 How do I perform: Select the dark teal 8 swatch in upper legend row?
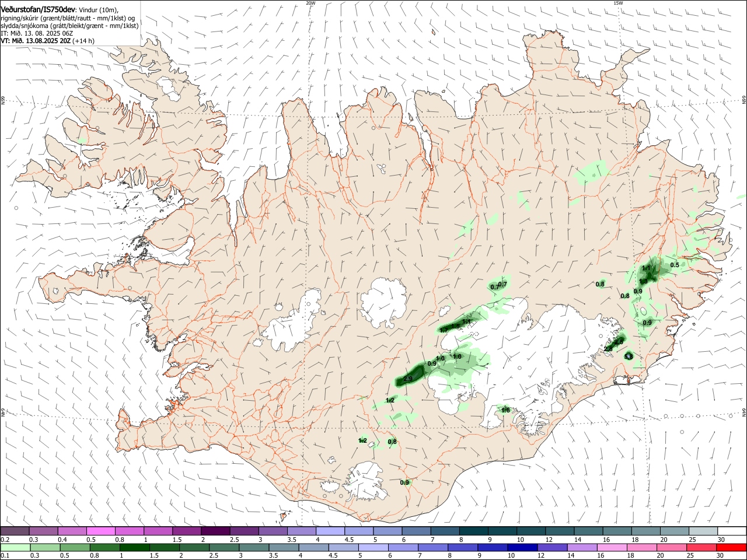click(x=474, y=531)
